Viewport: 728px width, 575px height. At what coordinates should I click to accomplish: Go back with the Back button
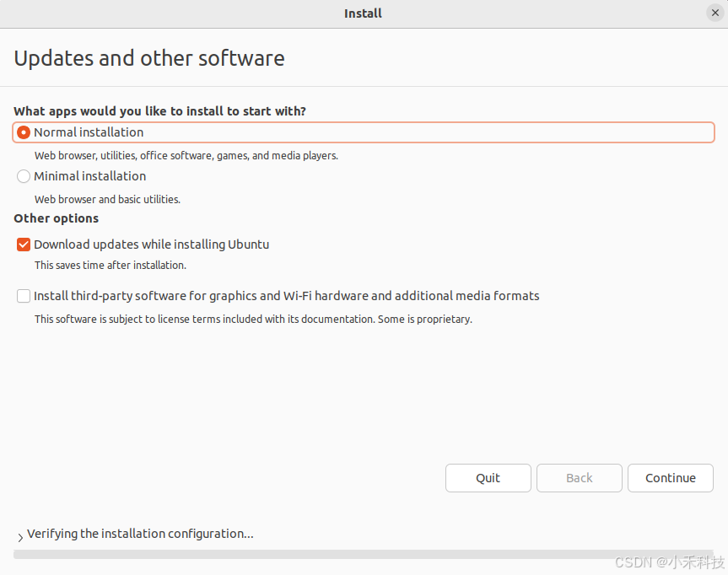[579, 478]
